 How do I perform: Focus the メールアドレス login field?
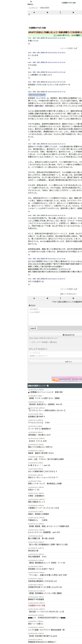pyautogui.click(x=55, y=353)
